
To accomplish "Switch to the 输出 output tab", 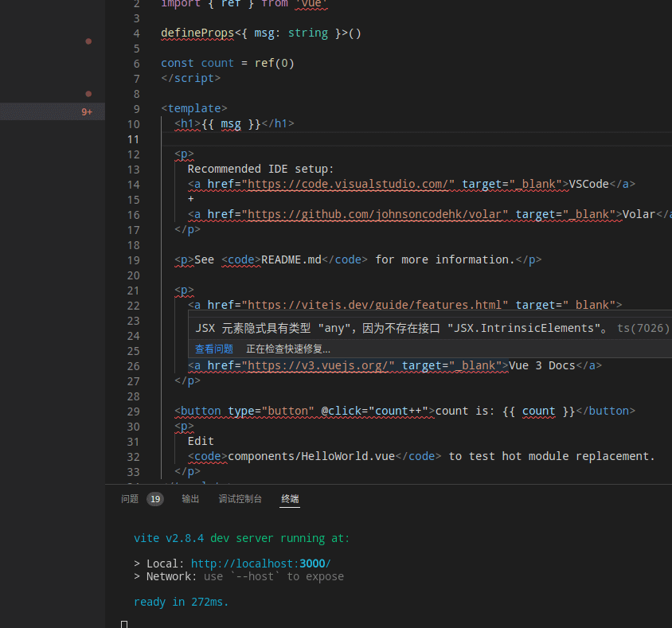I will 190,499.
